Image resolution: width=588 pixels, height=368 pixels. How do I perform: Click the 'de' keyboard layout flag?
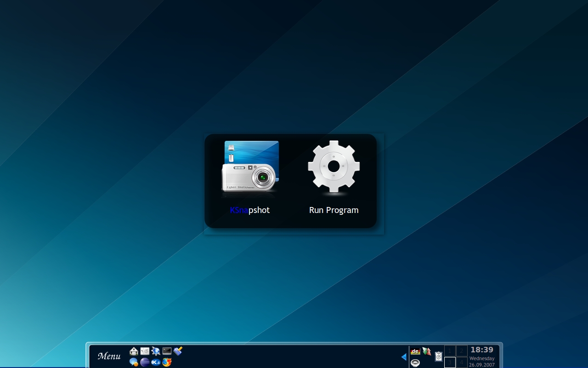[415, 351]
